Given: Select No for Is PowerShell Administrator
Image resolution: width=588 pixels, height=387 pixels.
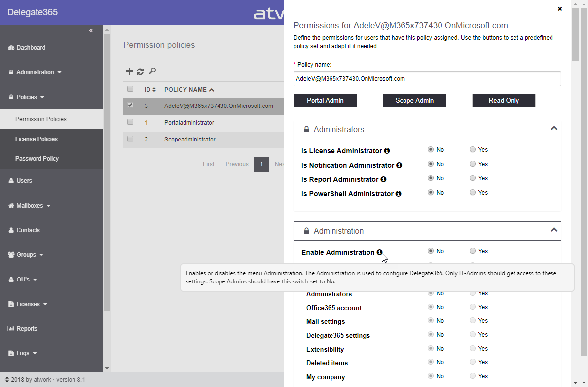Looking at the screenshot, I should point(431,192).
